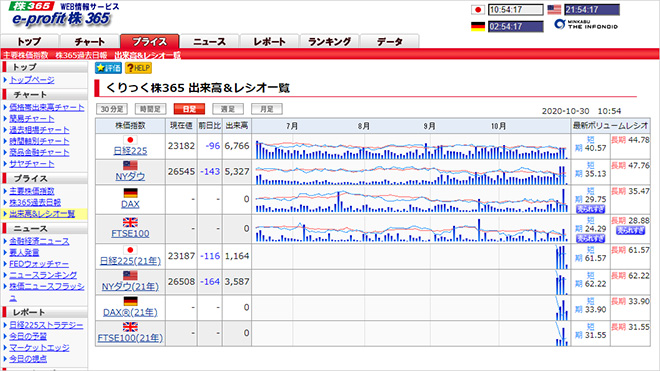Select the 時間足 timeframe button

pyautogui.click(x=150, y=109)
